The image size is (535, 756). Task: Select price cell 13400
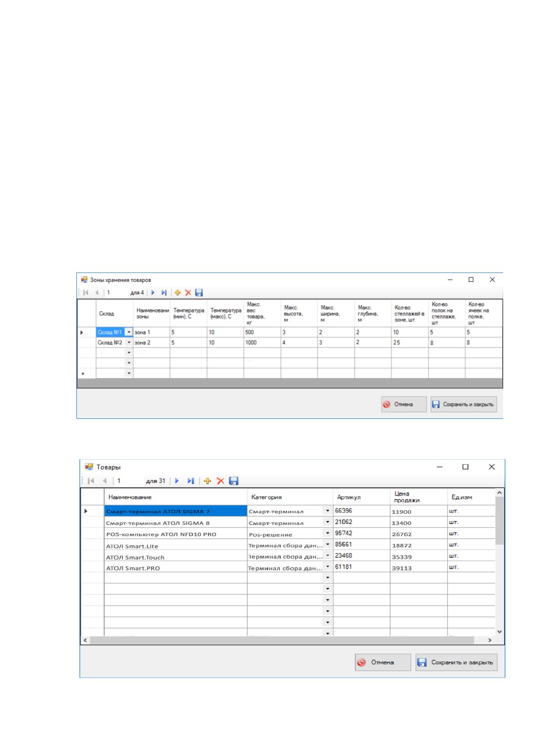click(418, 523)
